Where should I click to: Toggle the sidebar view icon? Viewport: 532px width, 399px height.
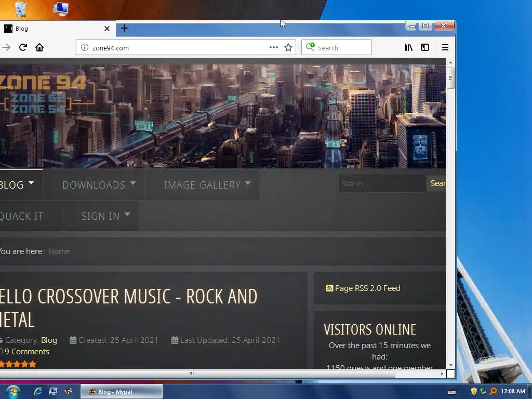pyautogui.click(x=425, y=47)
